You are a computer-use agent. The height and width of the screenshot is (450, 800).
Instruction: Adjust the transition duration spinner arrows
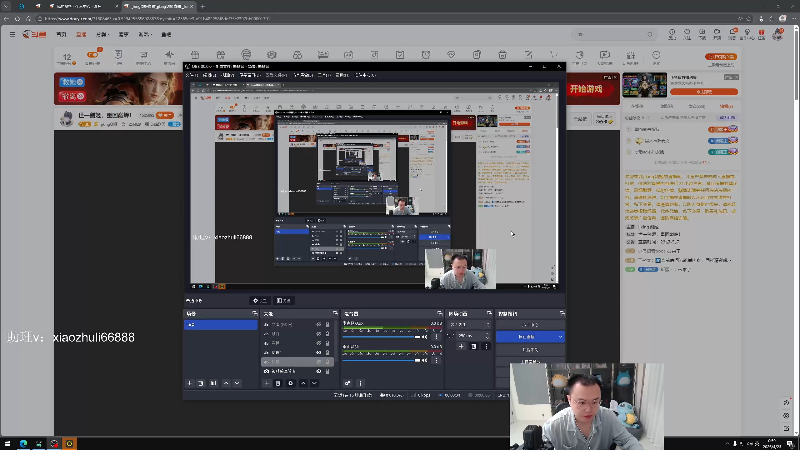tap(487, 336)
